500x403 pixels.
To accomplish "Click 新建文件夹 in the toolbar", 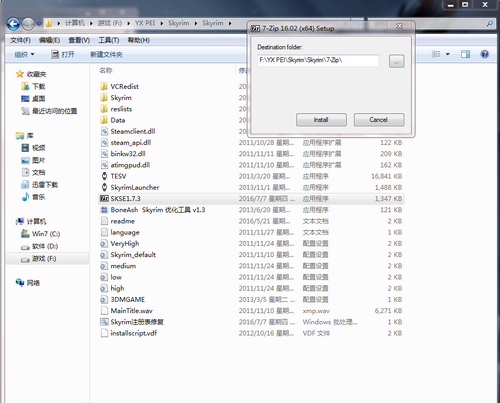I will (x=106, y=54).
